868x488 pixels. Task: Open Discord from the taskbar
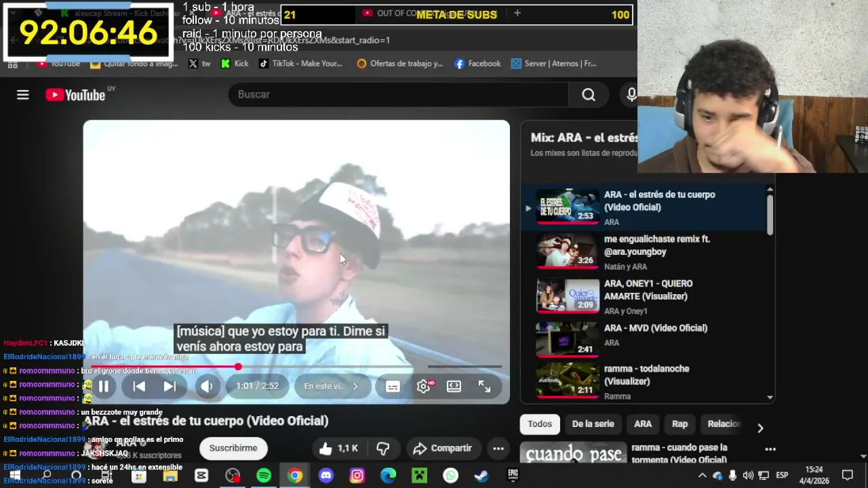click(x=326, y=476)
